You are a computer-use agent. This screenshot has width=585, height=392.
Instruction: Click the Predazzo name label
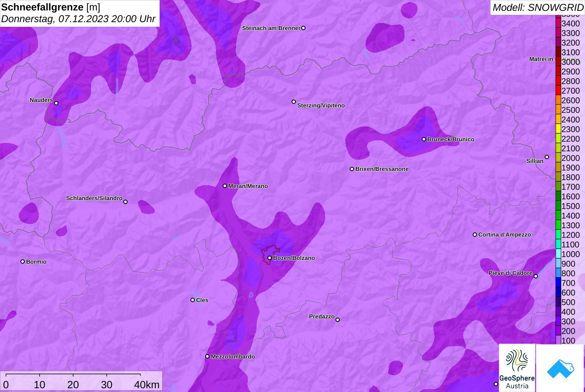(322, 316)
